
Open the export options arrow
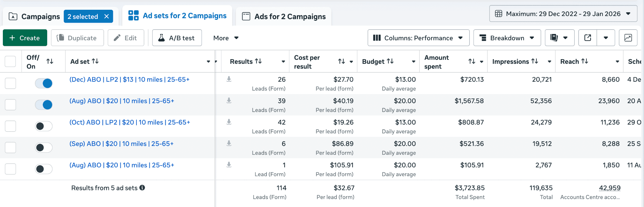coord(606,38)
